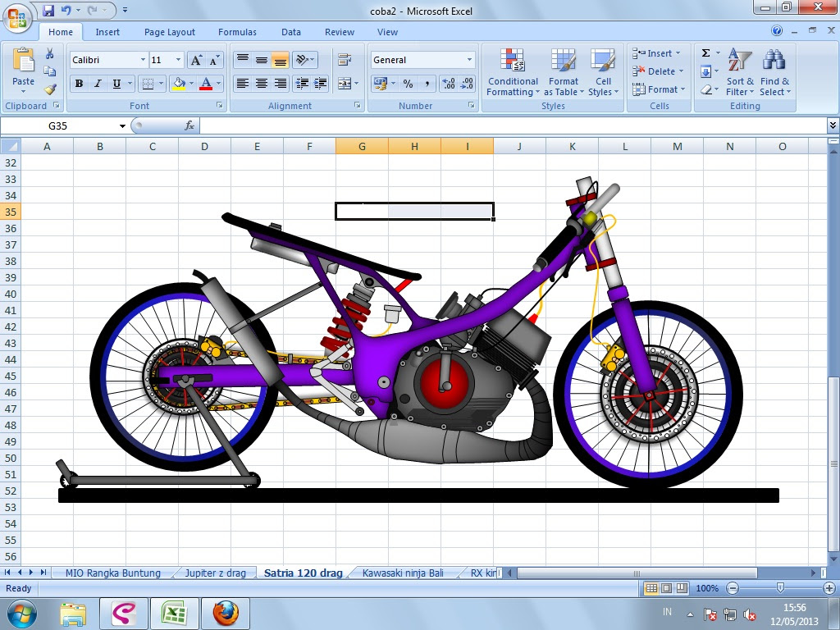
Task: Click the Select All corner box
Action: click(x=10, y=146)
